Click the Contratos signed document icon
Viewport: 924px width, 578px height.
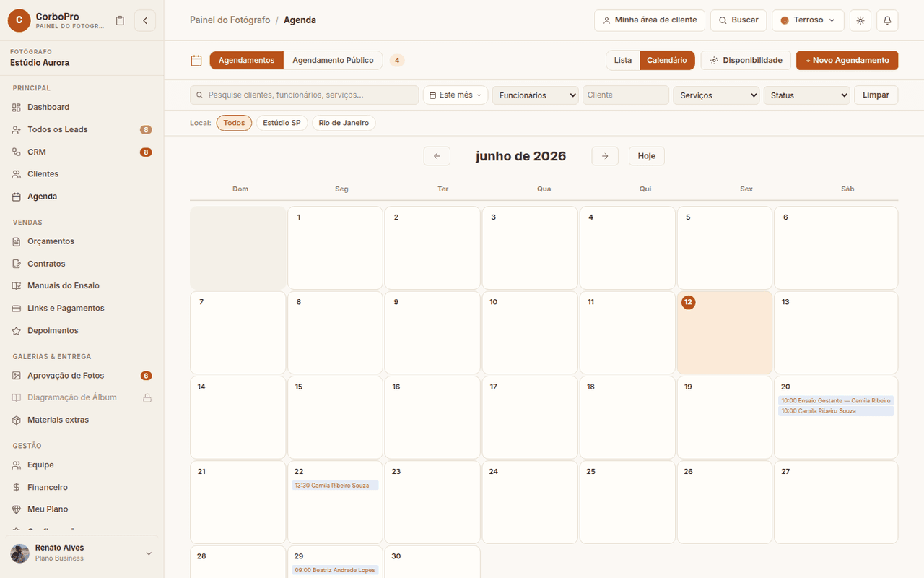[x=17, y=264]
